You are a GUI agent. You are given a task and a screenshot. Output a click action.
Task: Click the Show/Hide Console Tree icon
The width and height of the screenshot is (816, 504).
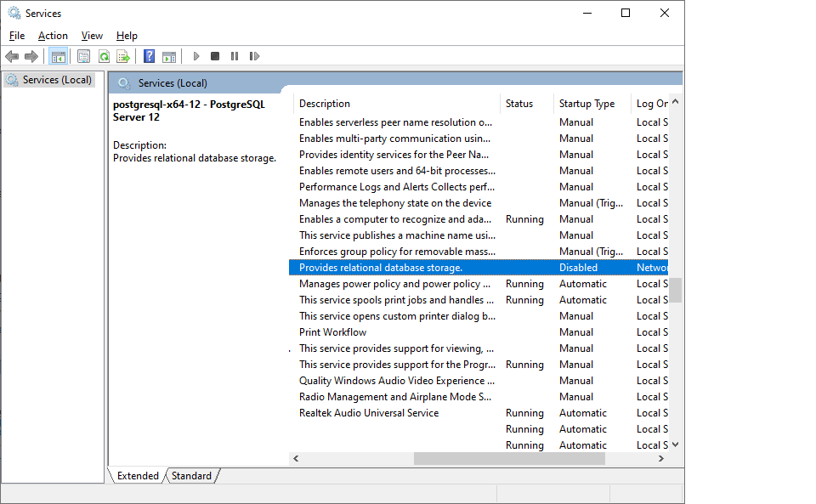tap(59, 57)
